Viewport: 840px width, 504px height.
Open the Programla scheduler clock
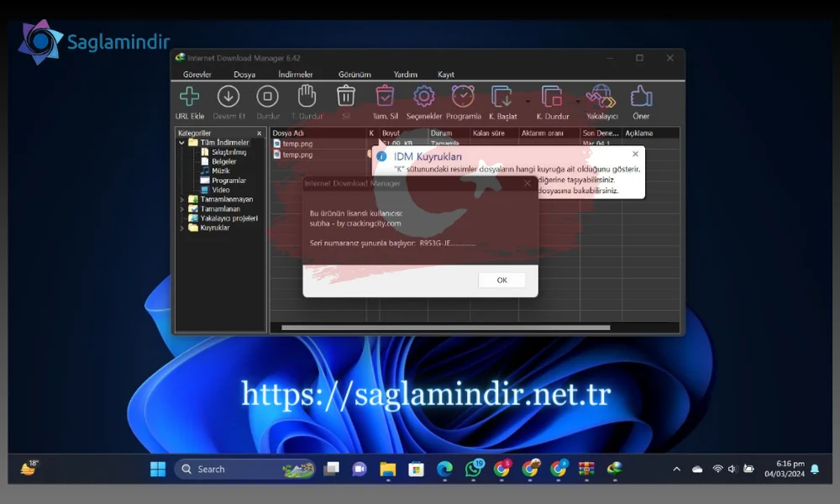point(463,97)
